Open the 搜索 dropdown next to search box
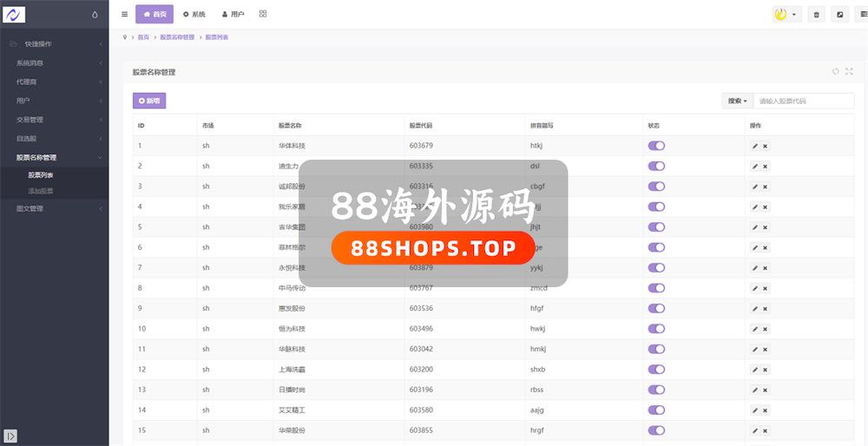Screen dimensions: 868x446 (x=737, y=101)
